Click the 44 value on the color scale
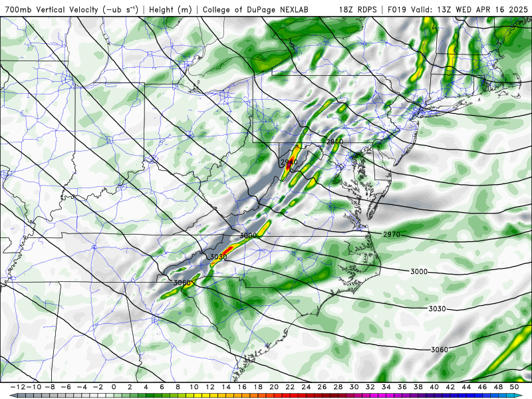 coord(466,387)
